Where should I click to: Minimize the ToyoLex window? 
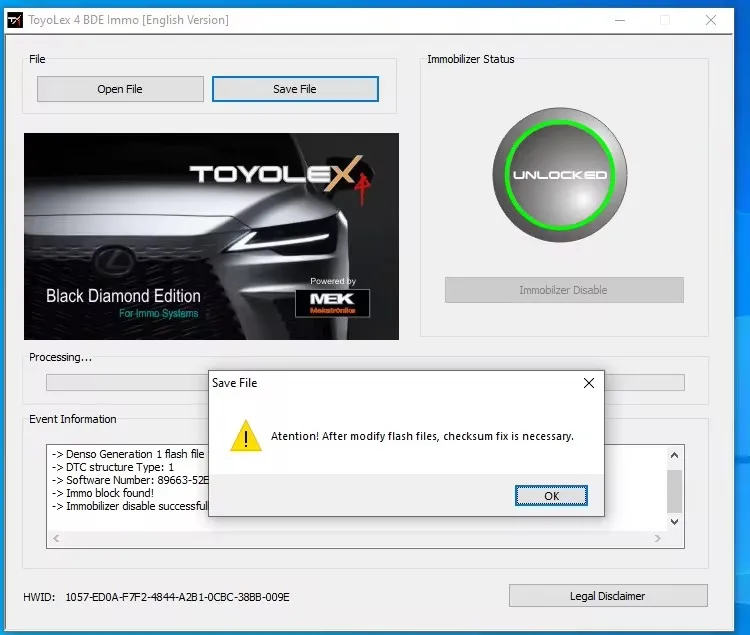coord(620,20)
